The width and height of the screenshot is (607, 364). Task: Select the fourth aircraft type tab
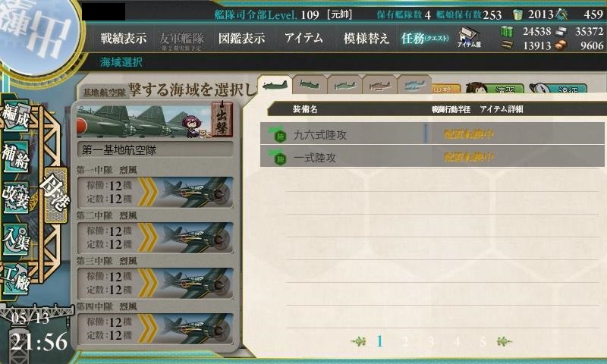pos(379,84)
